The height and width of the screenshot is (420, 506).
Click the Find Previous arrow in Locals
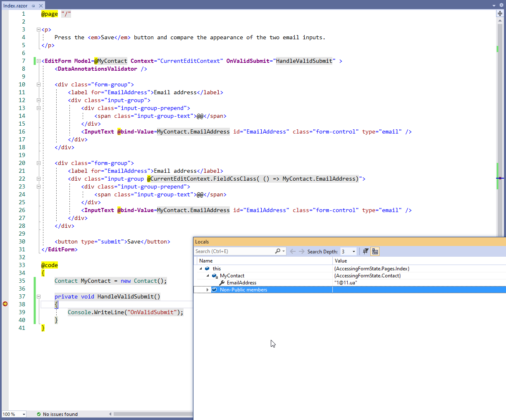pyautogui.click(x=293, y=251)
